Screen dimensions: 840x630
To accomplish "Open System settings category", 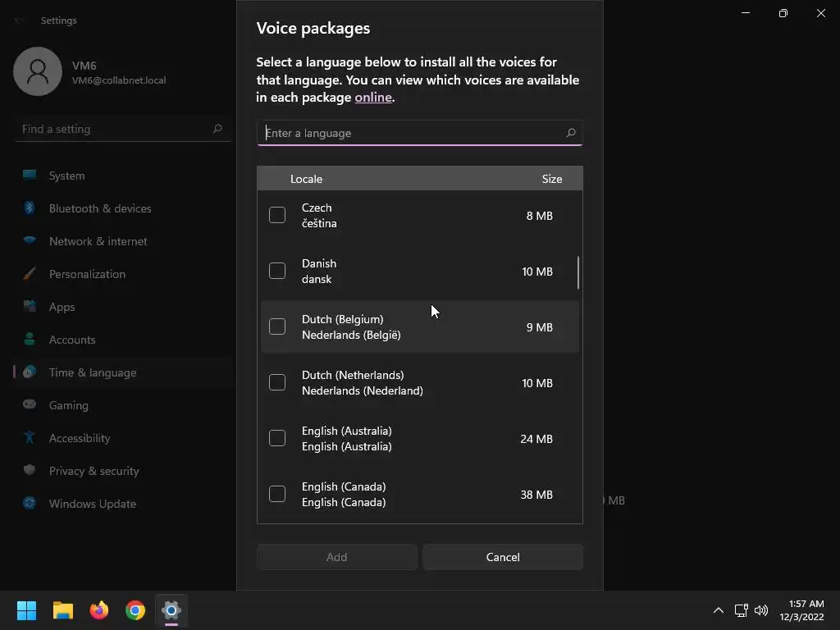I will point(122,176).
